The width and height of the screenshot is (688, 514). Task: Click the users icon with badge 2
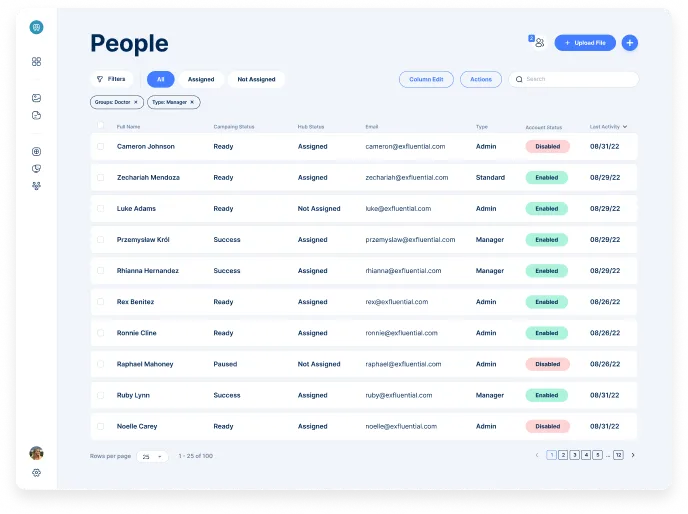click(x=538, y=42)
